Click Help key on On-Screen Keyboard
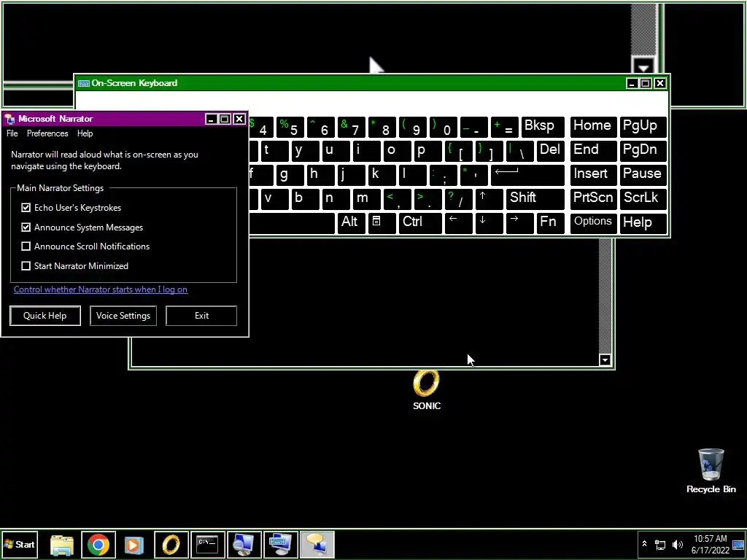This screenshot has width=747, height=560. point(643,222)
